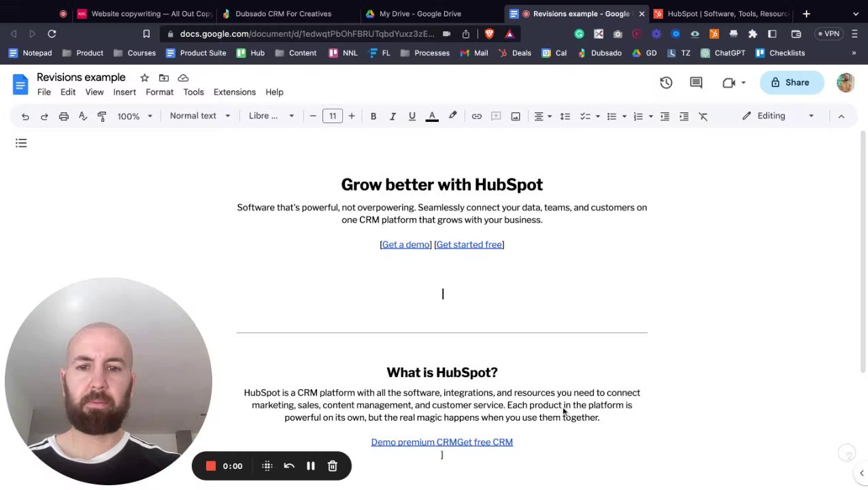The height and width of the screenshot is (490, 868).
Task: Pause the screen recording
Action: coord(311,466)
